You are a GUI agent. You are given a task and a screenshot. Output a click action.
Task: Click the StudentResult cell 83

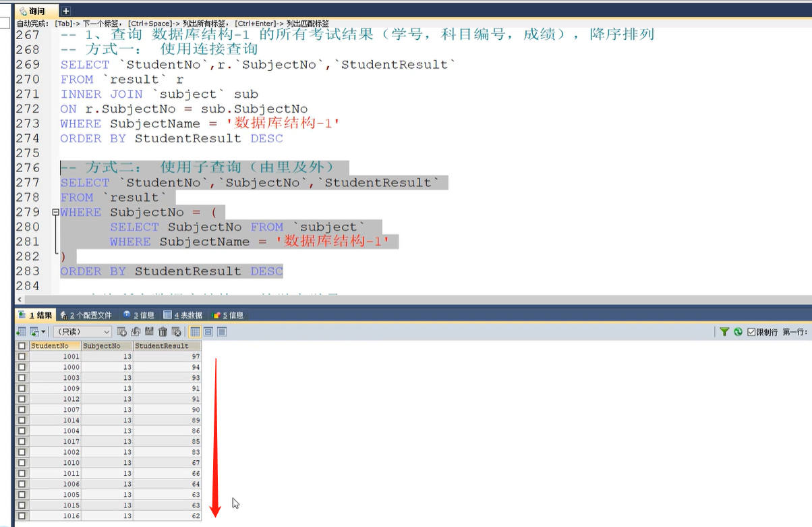167,452
